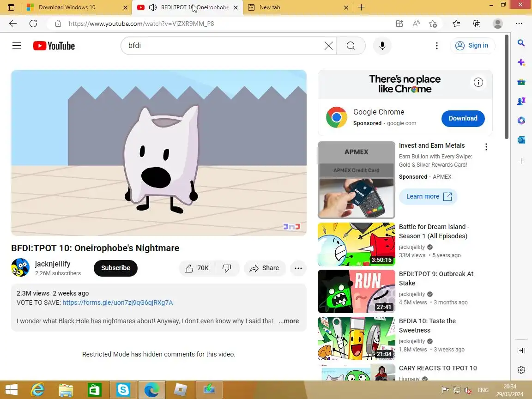Add a sidebar app with plus

coord(521,161)
